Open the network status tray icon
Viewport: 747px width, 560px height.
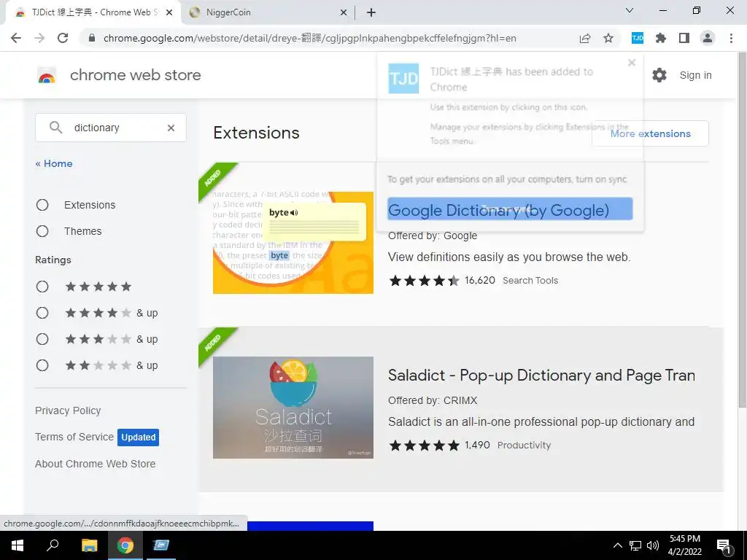click(635, 545)
